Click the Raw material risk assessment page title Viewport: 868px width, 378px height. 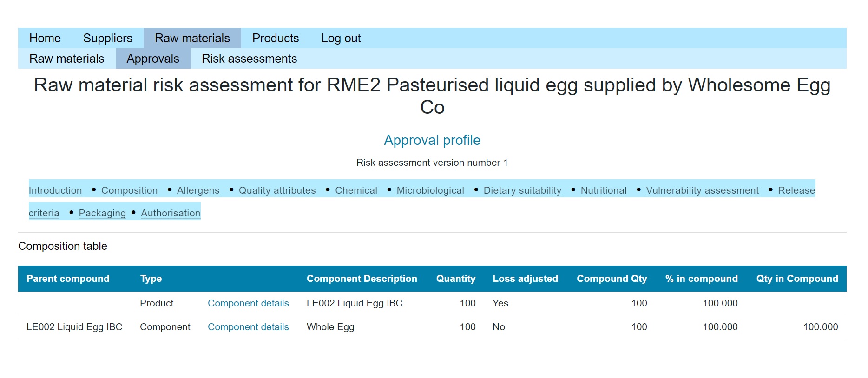click(x=432, y=96)
